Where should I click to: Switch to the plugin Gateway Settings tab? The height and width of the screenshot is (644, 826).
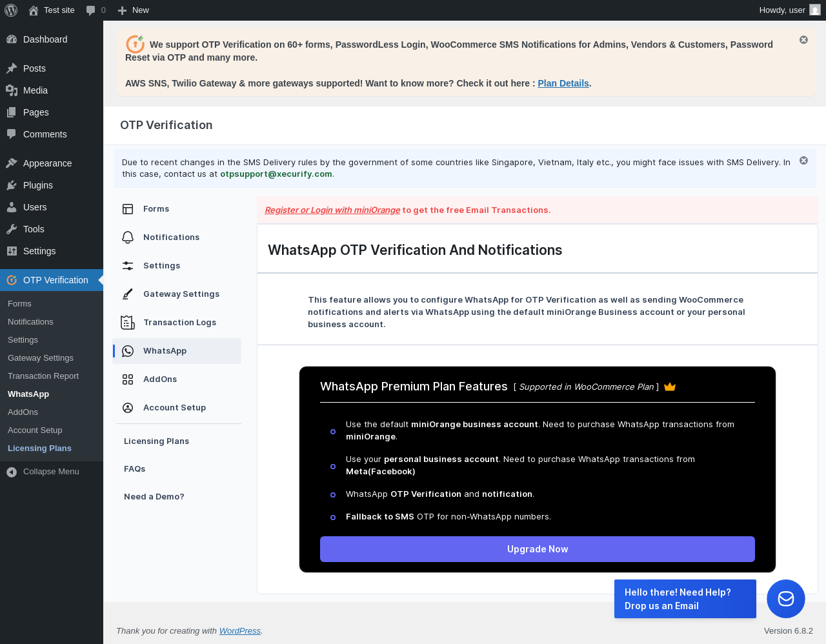click(x=177, y=294)
